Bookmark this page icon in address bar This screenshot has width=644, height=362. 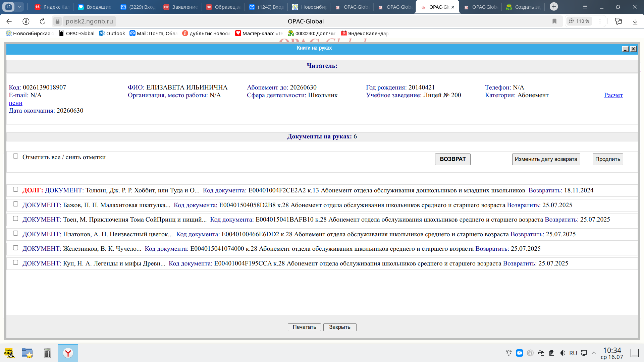(x=554, y=21)
